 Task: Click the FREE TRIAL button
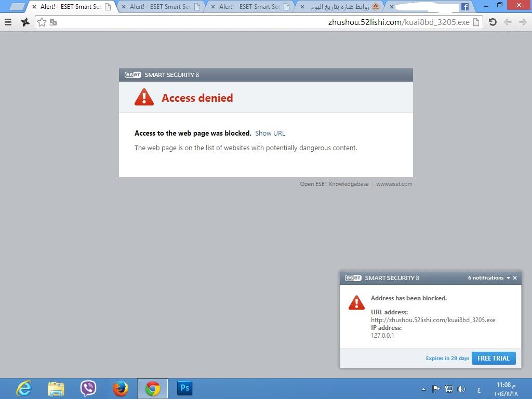pyautogui.click(x=494, y=358)
